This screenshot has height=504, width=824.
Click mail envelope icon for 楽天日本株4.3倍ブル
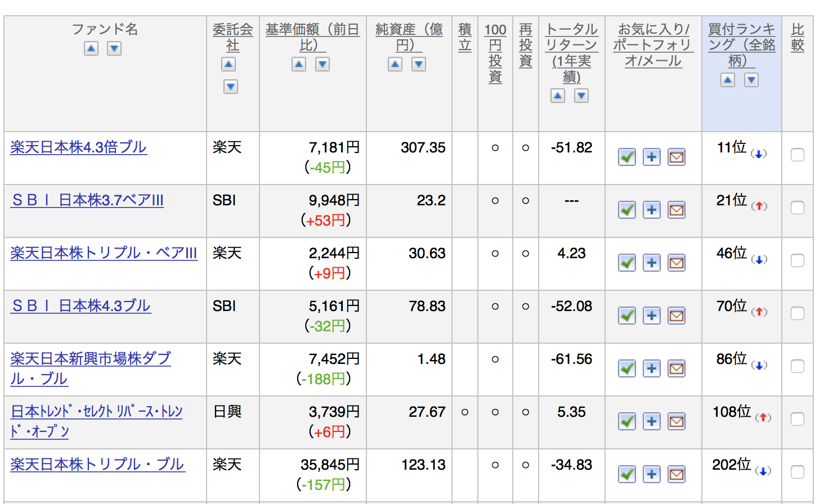coord(676,157)
